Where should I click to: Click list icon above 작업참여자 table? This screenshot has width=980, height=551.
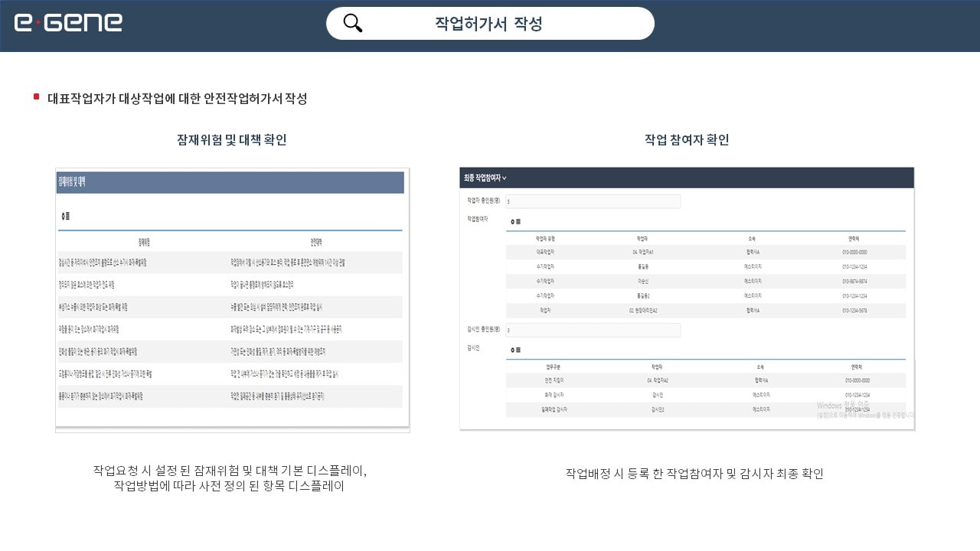pos(518,221)
